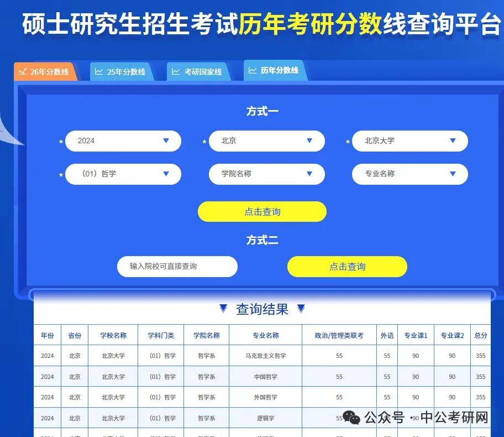Click 355 total in 马克思主义哲学 row
504x437 pixels.
tap(481, 356)
